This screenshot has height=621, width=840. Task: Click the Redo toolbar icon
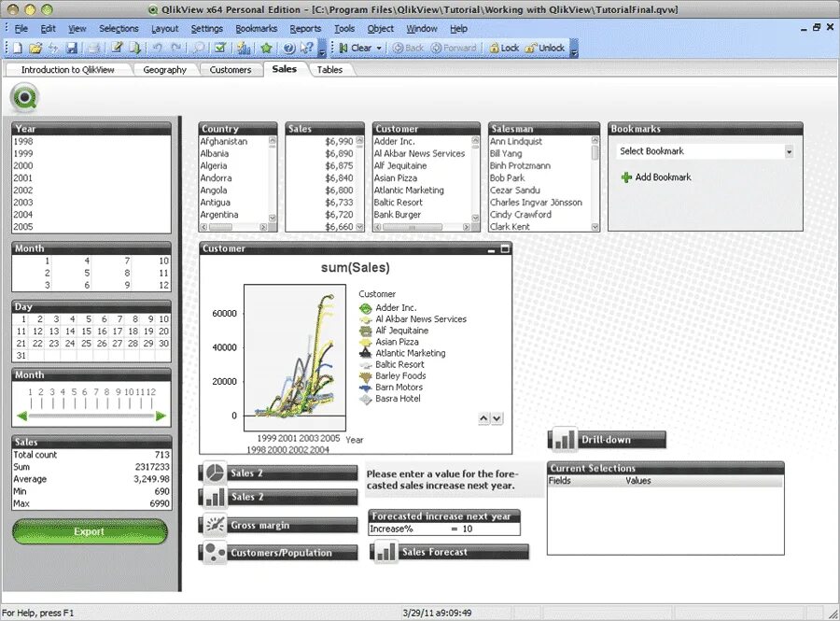(175, 48)
